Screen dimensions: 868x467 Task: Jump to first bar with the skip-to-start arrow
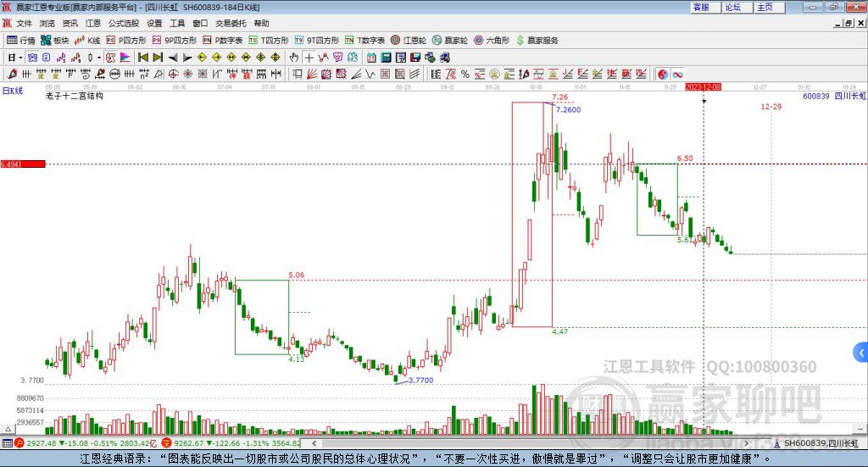point(142,58)
